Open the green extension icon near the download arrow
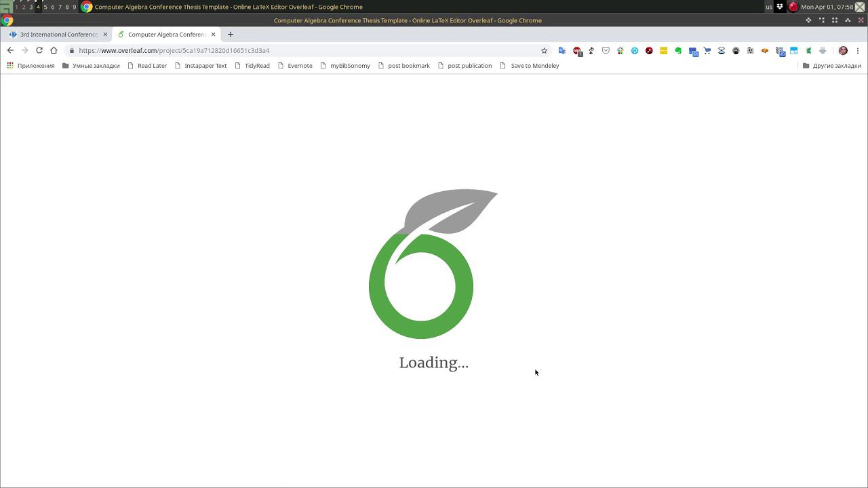The height and width of the screenshot is (488, 868). pyautogui.click(x=808, y=50)
